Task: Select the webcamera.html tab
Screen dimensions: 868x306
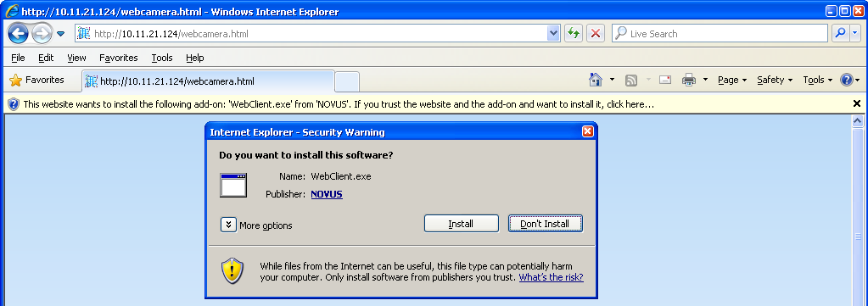Action: click(208, 81)
